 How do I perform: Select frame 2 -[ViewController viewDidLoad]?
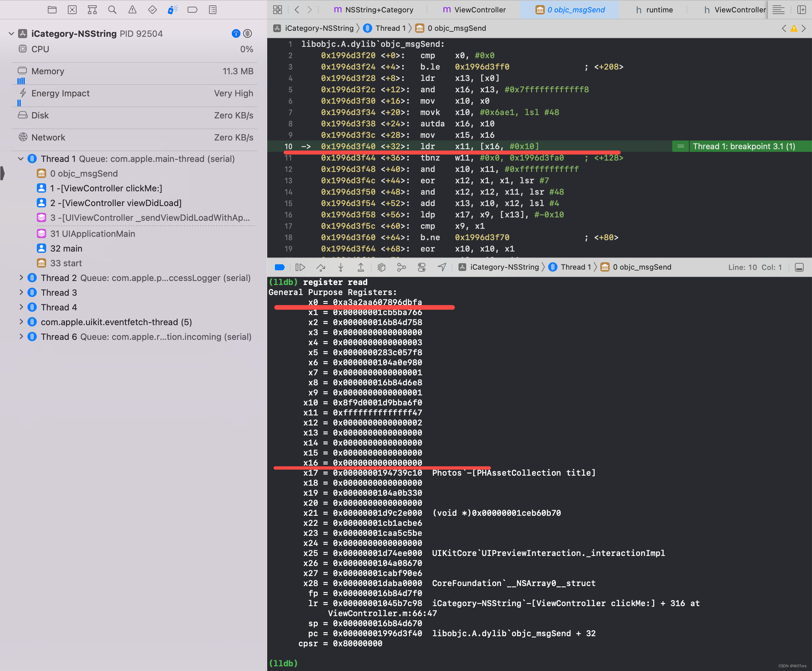[x=116, y=203]
